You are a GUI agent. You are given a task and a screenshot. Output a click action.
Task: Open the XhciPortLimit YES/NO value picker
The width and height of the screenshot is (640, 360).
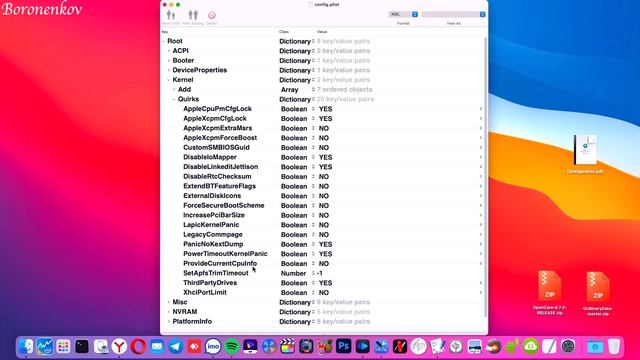(x=481, y=293)
